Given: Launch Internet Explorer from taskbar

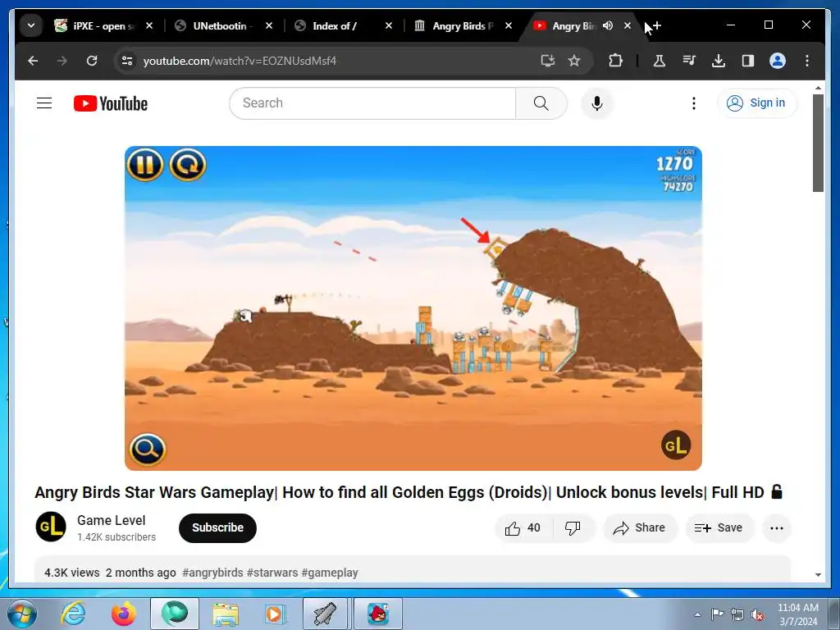Looking at the screenshot, I should click(x=73, y=614).
